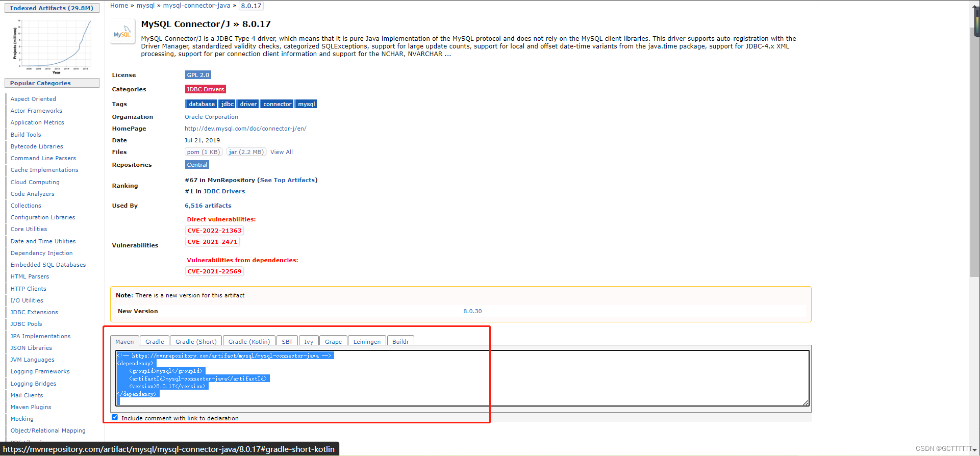Open Core Utilities category
980x456 pixels.
pyautogui.click(x=29, y=229)
